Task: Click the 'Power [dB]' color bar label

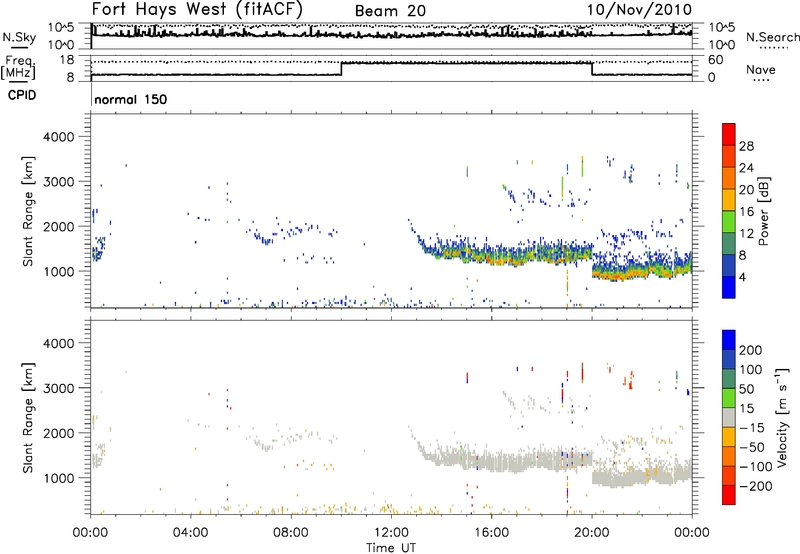Action: (763, 211)
